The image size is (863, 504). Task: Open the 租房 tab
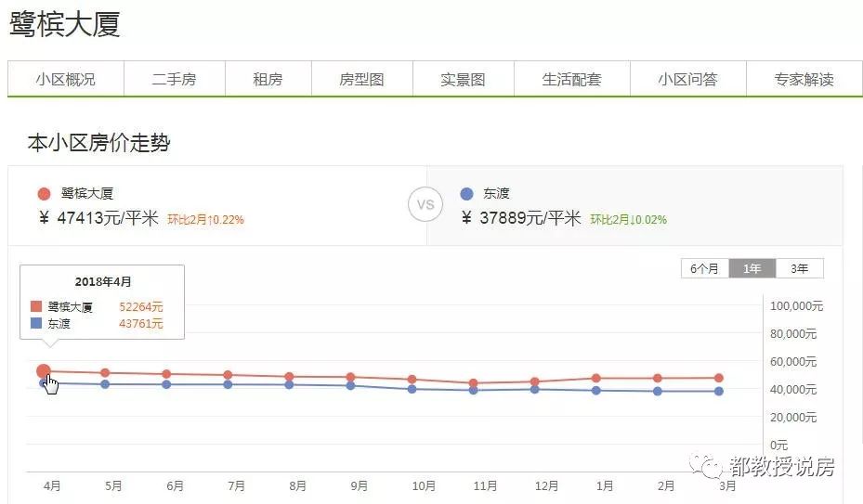pos(268,79)
